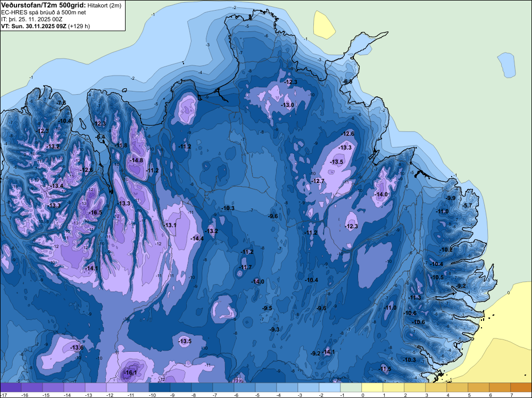Select the lilac legend swatch between -12 and -11
532x398 pixels.
click(117, 387)
